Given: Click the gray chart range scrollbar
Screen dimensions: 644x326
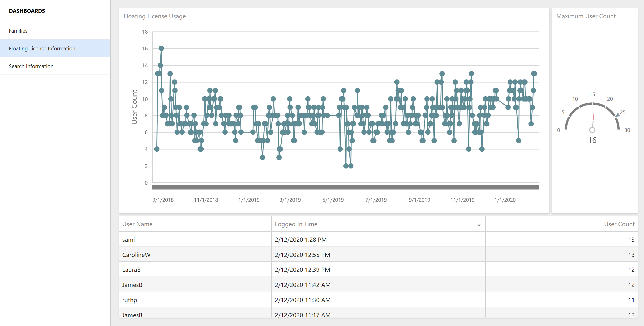Looking at the screenshot, I should pyautogui.click(x=345, y=187).
